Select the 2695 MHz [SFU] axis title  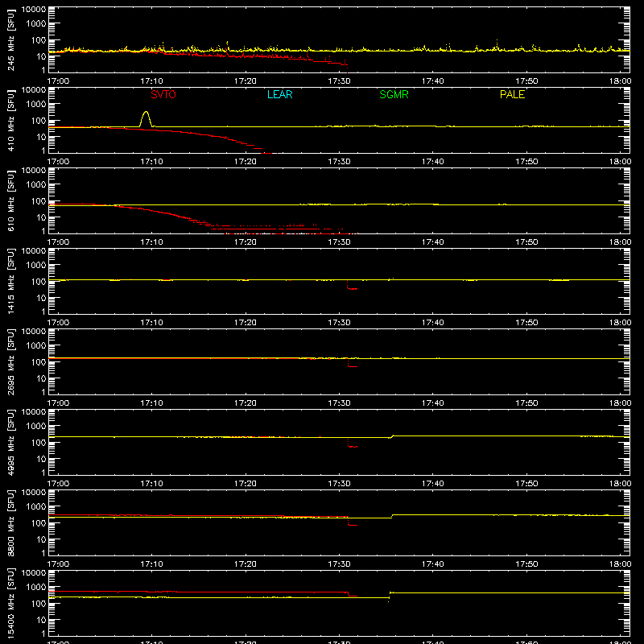click(10, 361)
